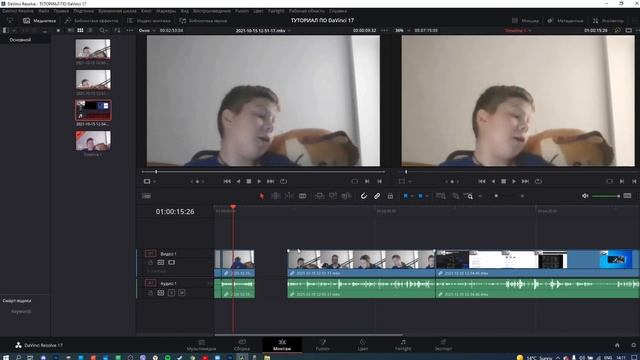Disable the Видео 1 video track
Image resolution: width=640 pixels, height=360 pixels.
pyautogui.click(x=171, y=262)
